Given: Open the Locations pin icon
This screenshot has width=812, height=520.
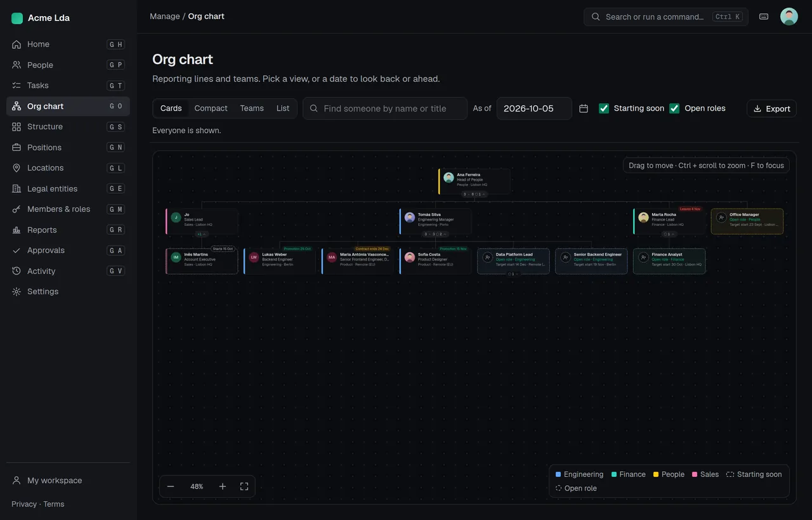Looking at the screenshot, I should tap(16, 168).
